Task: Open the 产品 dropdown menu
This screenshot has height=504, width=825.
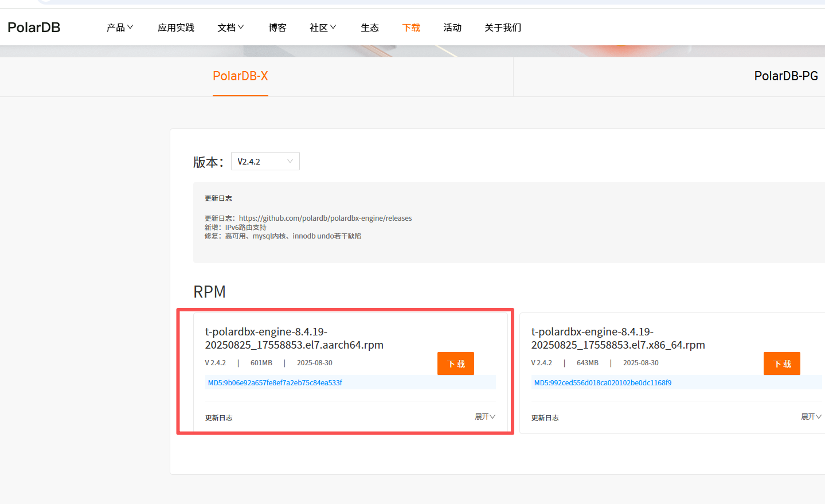Action: coord(120,28)
